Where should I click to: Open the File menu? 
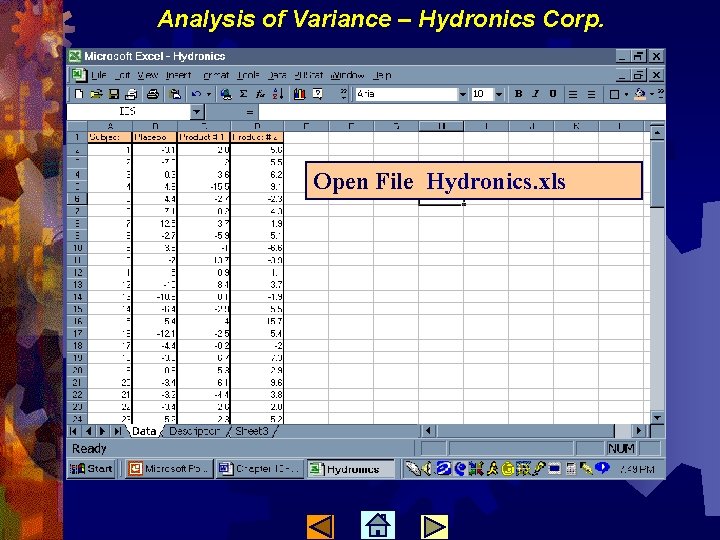click(98, 75)
